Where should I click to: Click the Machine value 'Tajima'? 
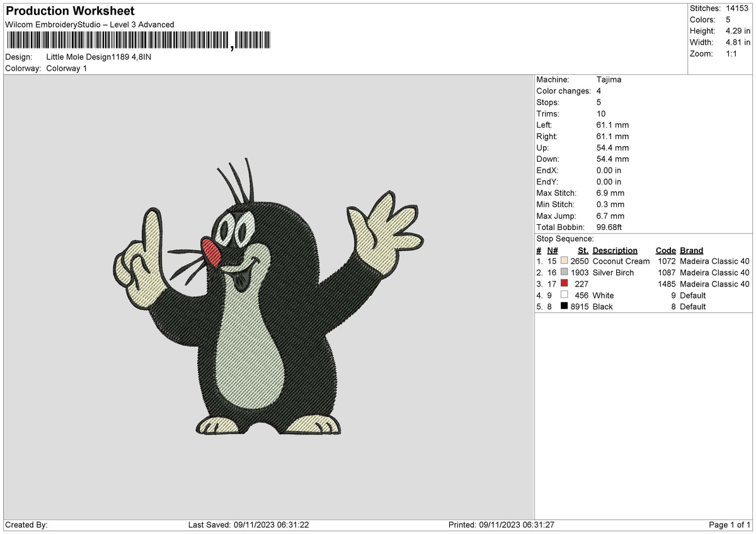(609, 79)
